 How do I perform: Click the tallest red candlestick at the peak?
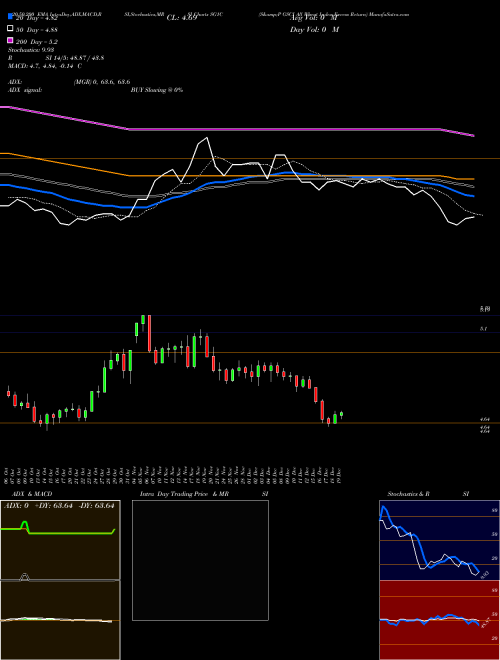point(149,333)
